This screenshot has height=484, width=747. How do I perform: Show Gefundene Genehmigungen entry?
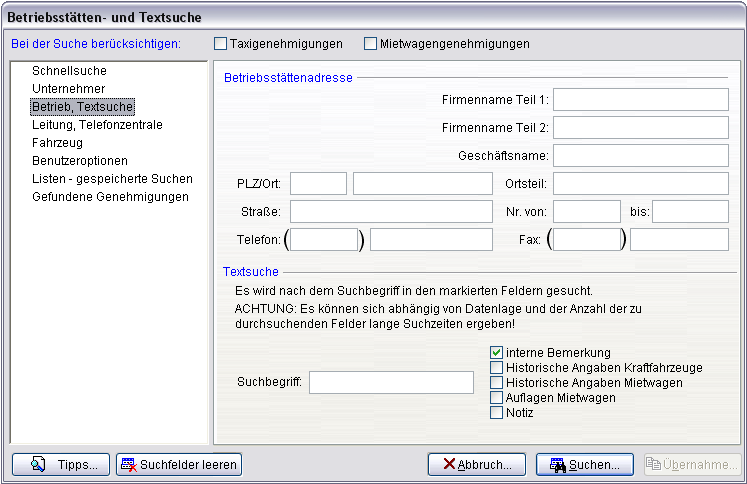point(110,197)
